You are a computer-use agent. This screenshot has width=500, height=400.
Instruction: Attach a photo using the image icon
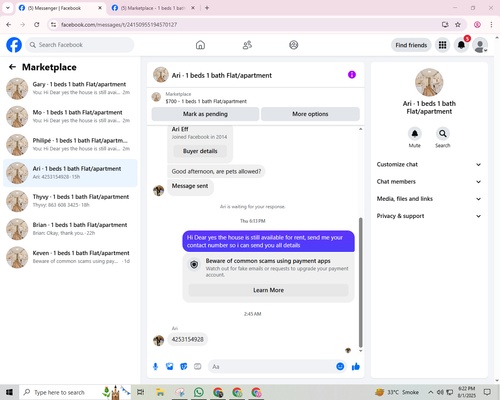coord(170,367)
